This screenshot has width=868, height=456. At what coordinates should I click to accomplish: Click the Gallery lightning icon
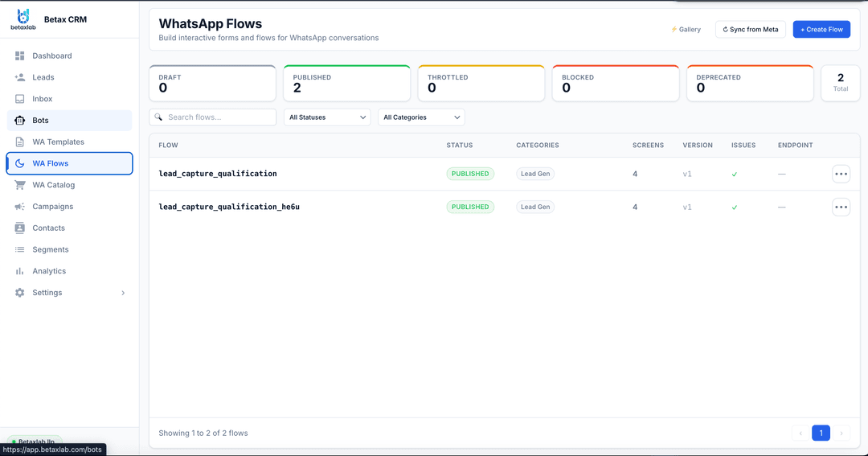(x=674, y=30)
